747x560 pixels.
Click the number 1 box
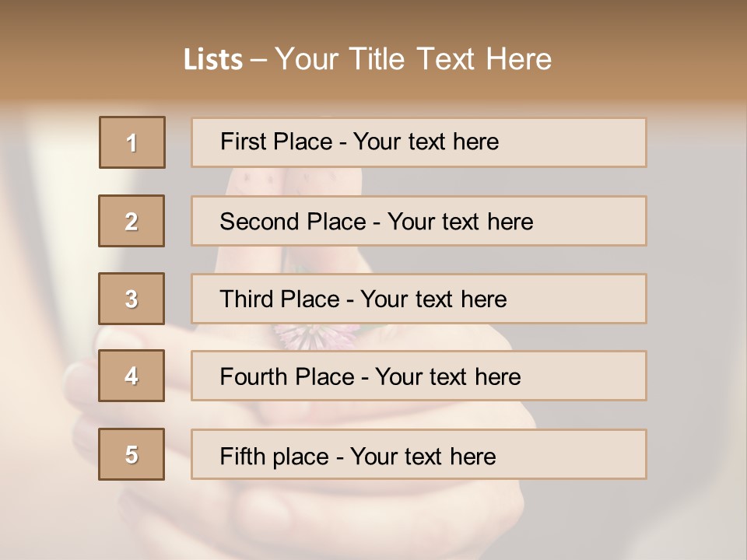[132, 142]
